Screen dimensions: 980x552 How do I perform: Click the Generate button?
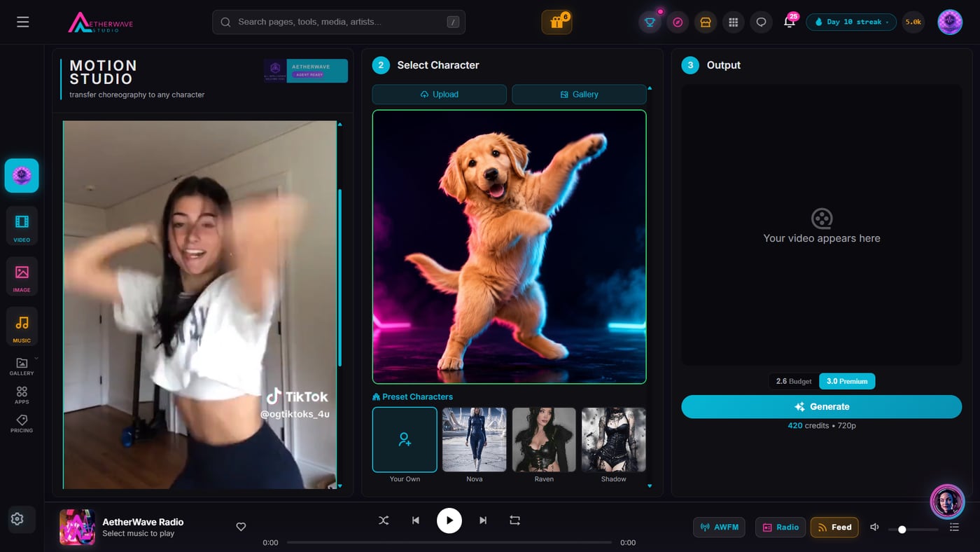click(x=822, y=407)
